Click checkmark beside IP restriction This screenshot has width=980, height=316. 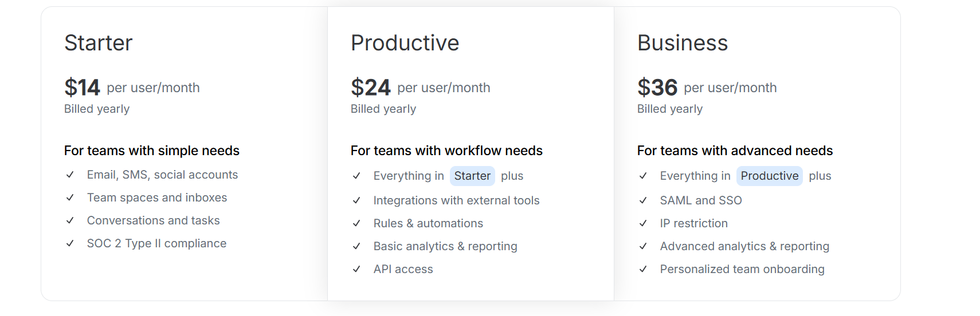click(643, 223)
